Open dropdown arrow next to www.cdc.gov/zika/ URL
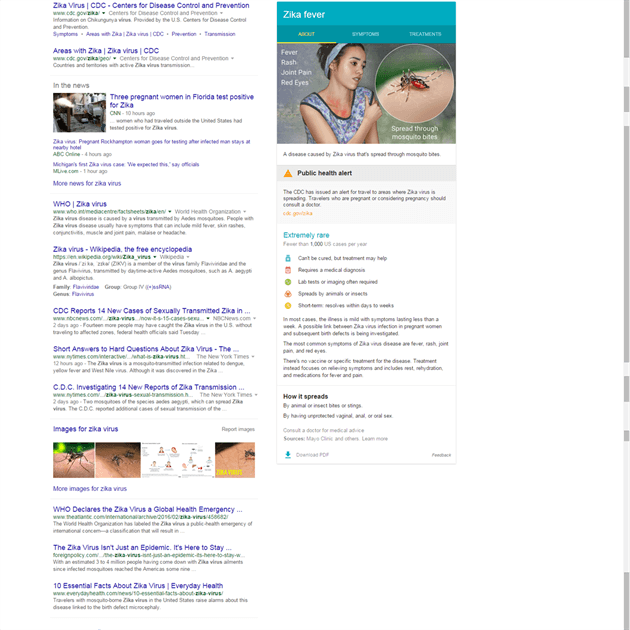Image resolution: width=630 pixels, height=630 pixels. [x=104, y=13]
